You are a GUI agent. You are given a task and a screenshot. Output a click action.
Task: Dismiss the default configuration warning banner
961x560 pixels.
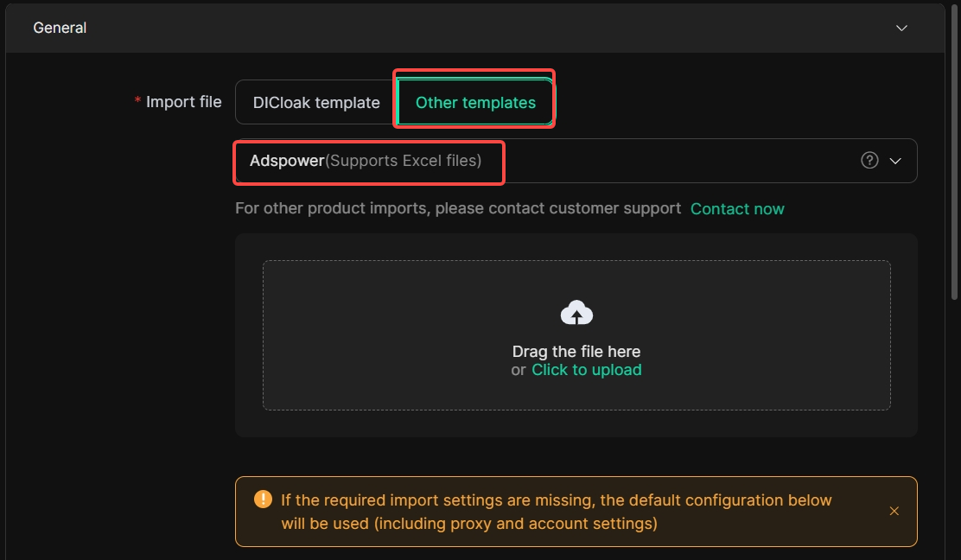pos(894,511)
